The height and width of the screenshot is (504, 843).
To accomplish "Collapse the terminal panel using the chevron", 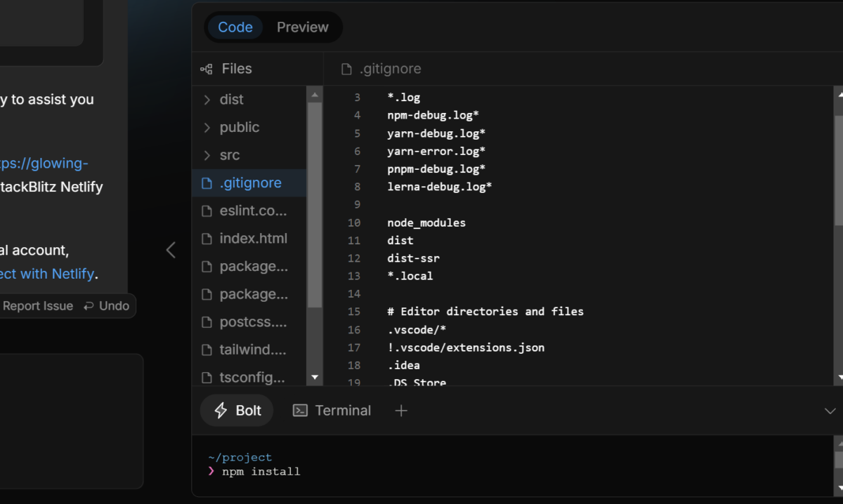I will 830,410.
